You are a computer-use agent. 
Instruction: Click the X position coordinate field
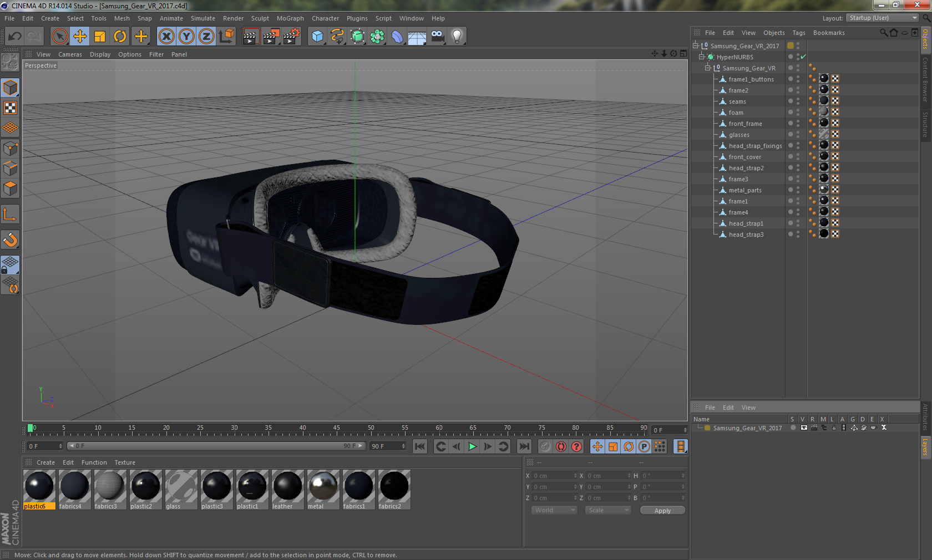tap(555, 476)
